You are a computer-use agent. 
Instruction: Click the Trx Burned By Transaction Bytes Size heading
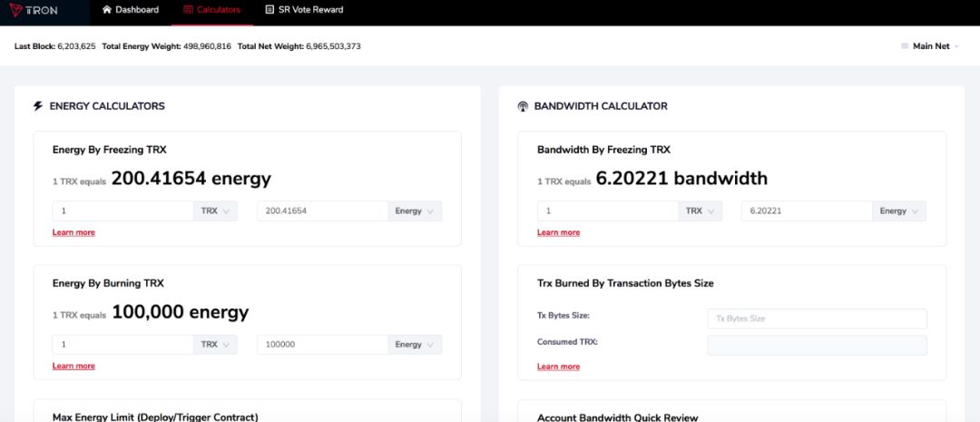[625, 283]
